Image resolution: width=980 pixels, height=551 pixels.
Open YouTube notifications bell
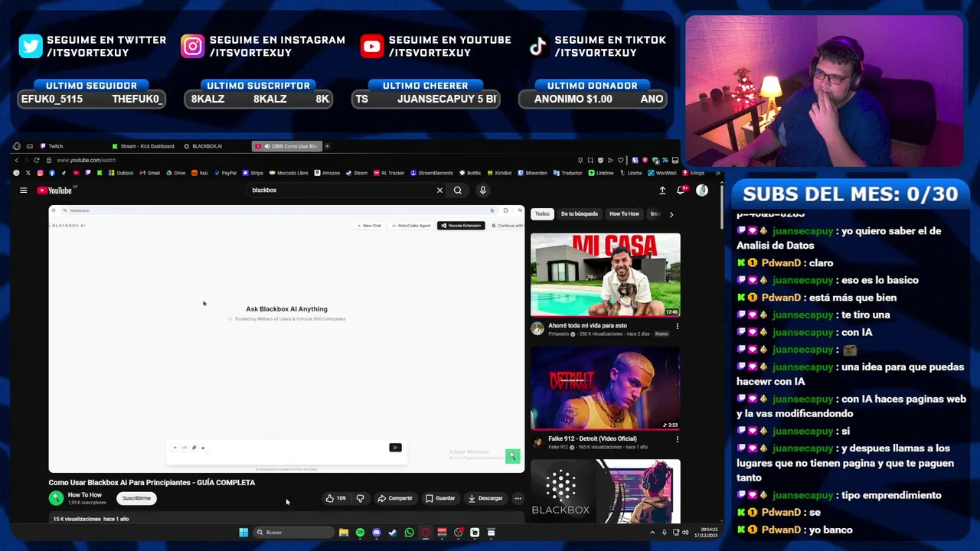(x=680, y=191)
